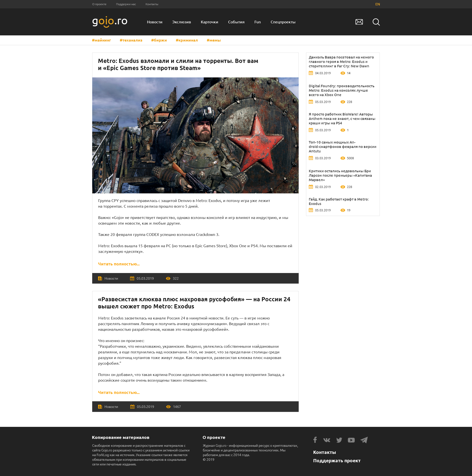Open the Fun menu item

[257, 22]
